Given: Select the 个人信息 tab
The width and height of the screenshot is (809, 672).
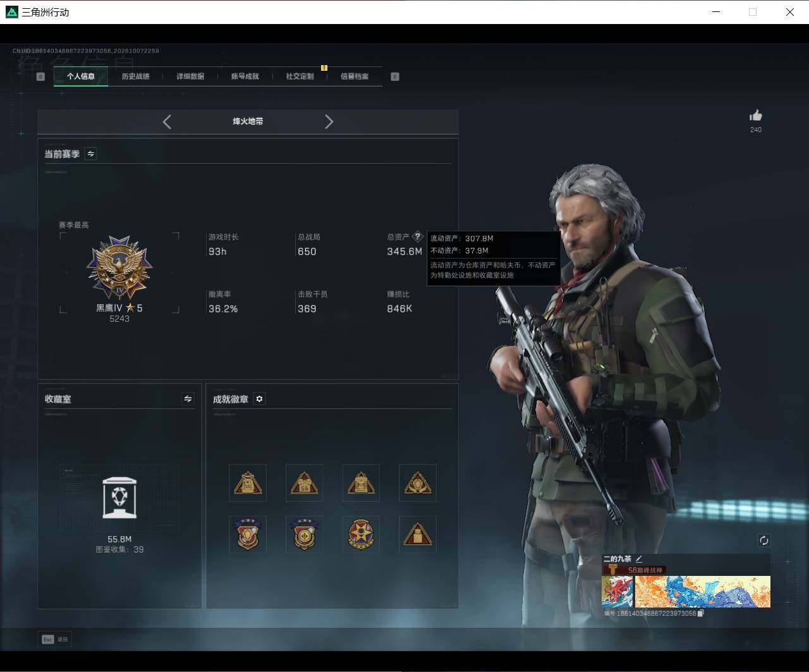Looking at the screenshot, I should click(81, 76).
